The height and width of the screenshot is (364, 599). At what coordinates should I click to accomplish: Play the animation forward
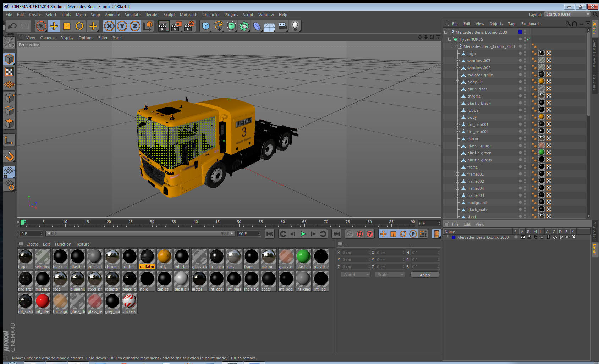click(x=303, y=234)
